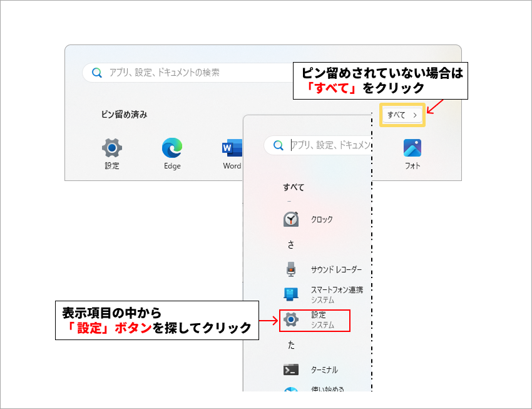This screenshot has height=409, width=532.
Task: Click the た letter index header
Action: click(x=291, y=345)
